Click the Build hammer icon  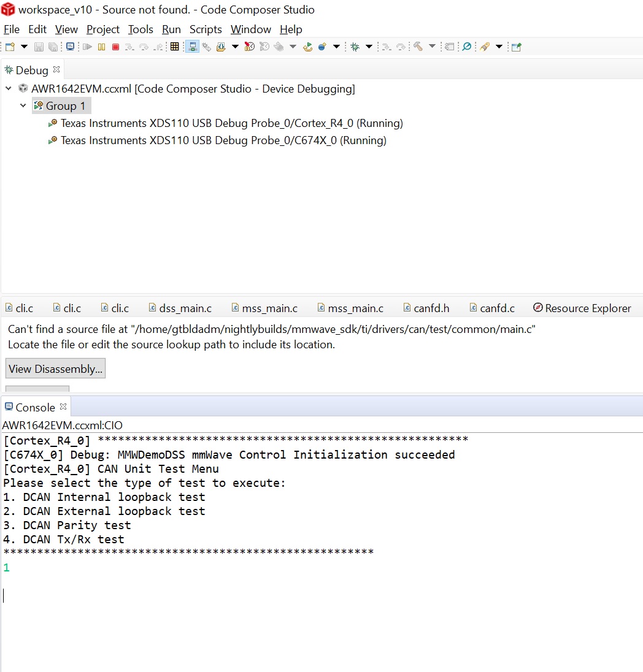[418, 47]
